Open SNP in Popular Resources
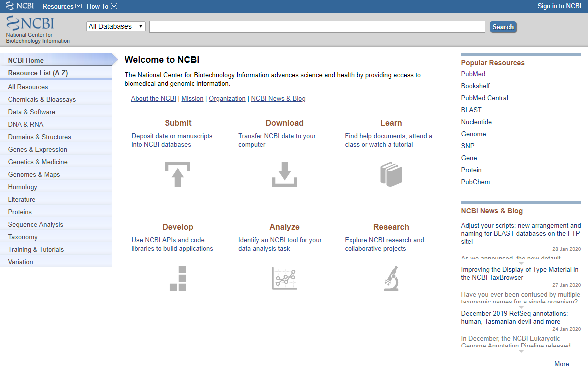This screenshot has width=588, height=374. pos(467,146)
